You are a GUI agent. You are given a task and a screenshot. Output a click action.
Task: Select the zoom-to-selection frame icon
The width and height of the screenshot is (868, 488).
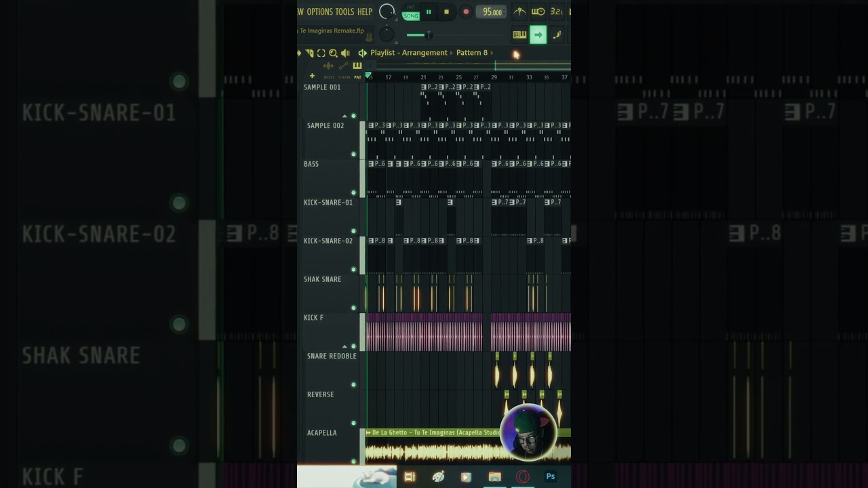coord(321,53)
